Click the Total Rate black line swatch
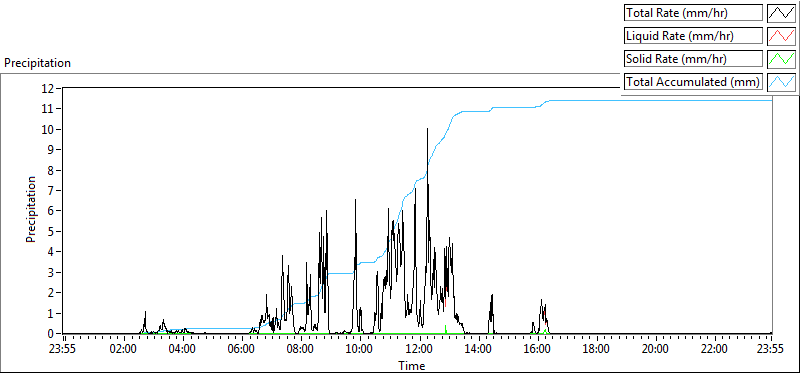This screenshot has width=800, height=373. point(781,13)
